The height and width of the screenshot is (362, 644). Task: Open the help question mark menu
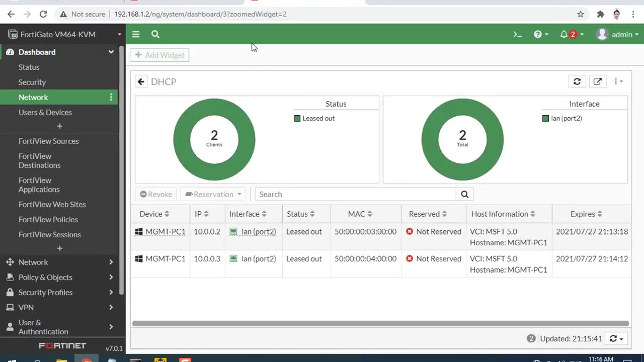[x=541, y=34]
